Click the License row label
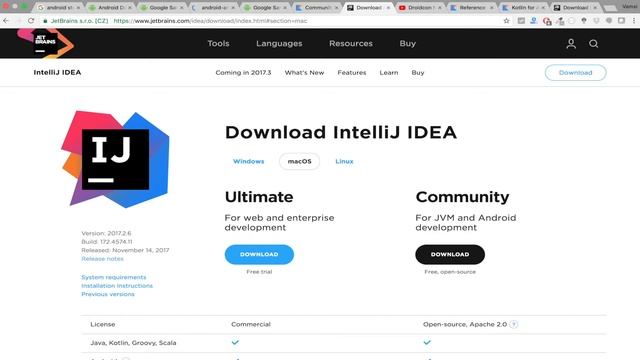 (103, 324)
